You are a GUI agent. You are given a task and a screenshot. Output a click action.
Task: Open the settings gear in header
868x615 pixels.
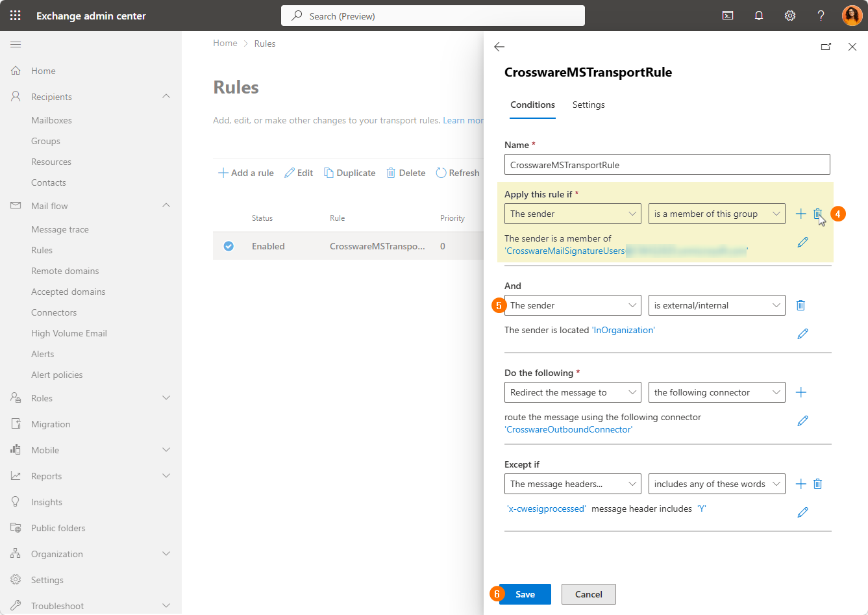click(x=790, y=16)
